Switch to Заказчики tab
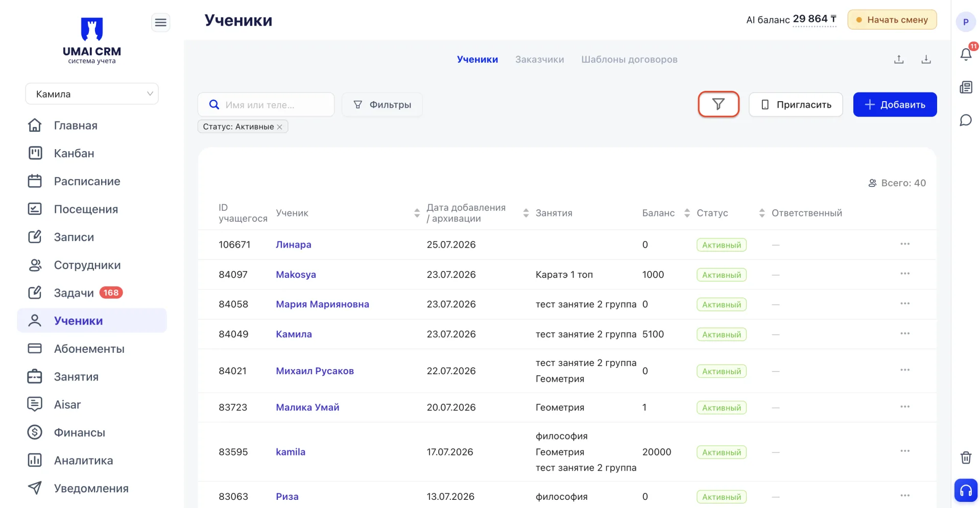This screenshot has width=980, height=508. (539, 60)
